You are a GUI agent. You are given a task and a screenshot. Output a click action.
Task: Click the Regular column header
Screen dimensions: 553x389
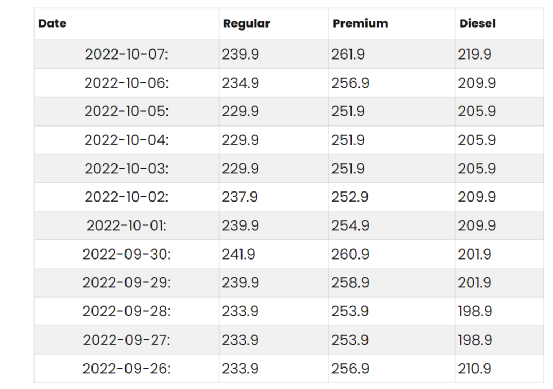[247, 24]
